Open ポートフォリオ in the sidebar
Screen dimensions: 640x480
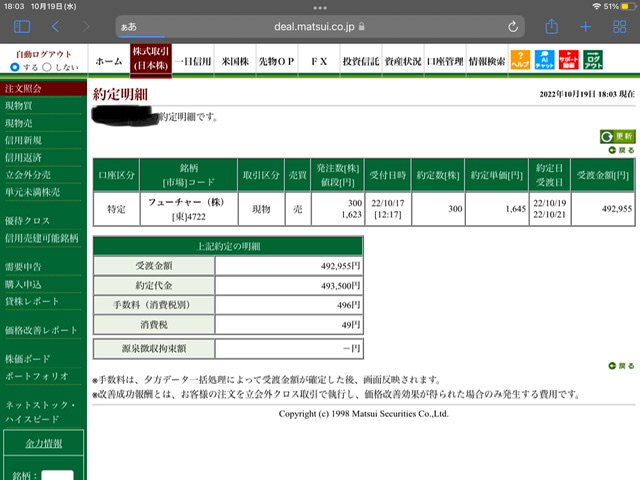click(x=36, y=376)
